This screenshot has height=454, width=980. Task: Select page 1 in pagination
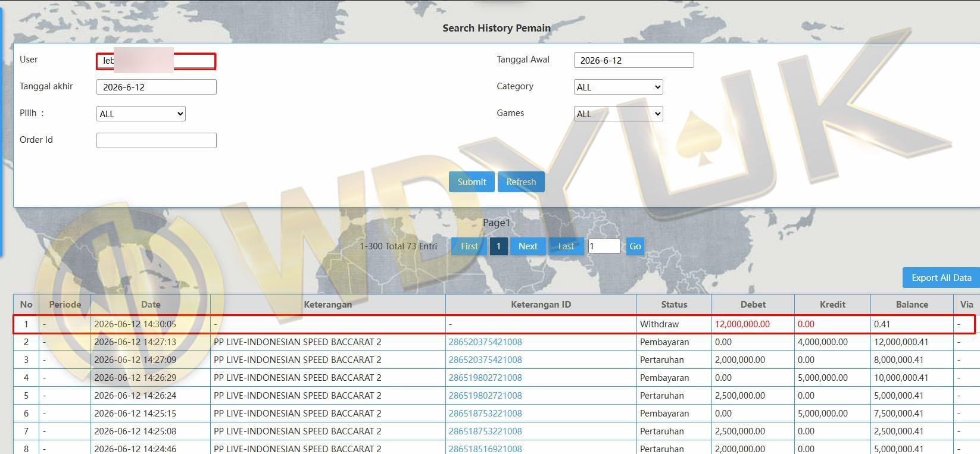coord(499,246)
